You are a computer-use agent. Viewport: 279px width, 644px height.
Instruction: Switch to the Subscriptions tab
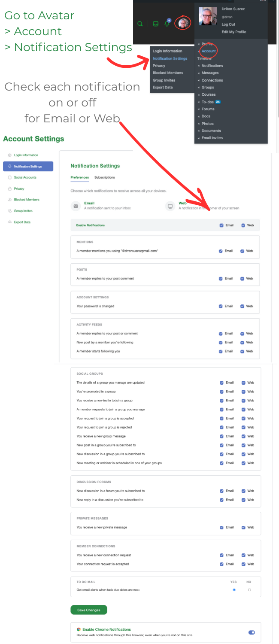(105, 177)
